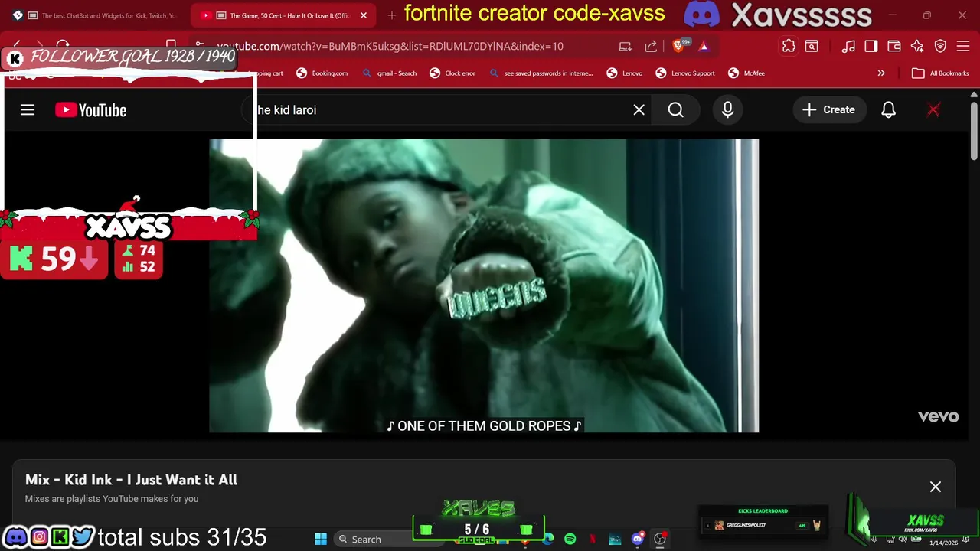Viewport: 980px width, 551px height.
Task: Open gmail - Search bookmark
Action: click(389, 73)
